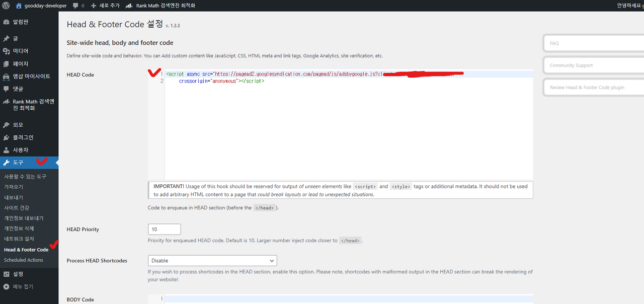Click the 설정 settings icon
This screenshot has width=644, height=304.
click(6, 274)
